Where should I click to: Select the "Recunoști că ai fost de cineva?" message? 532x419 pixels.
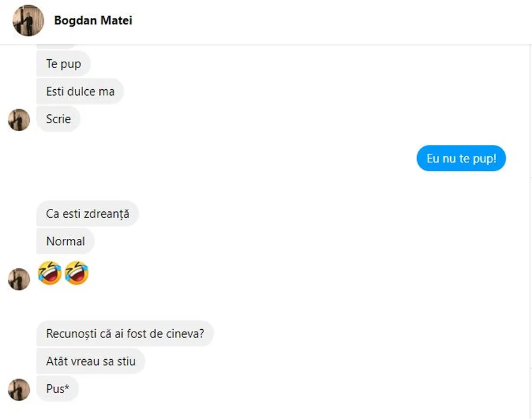click(x=124, y=333)
